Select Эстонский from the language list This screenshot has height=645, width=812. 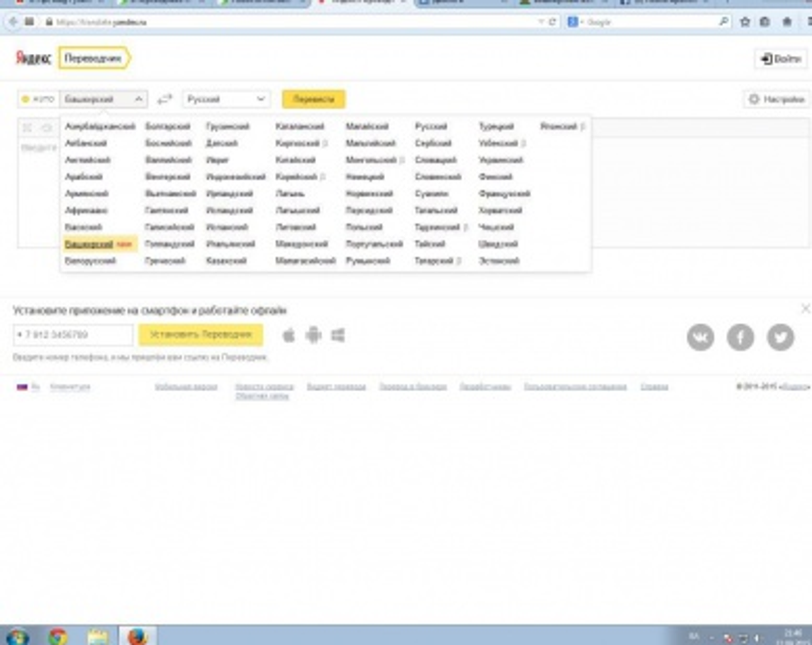point(499,261)
